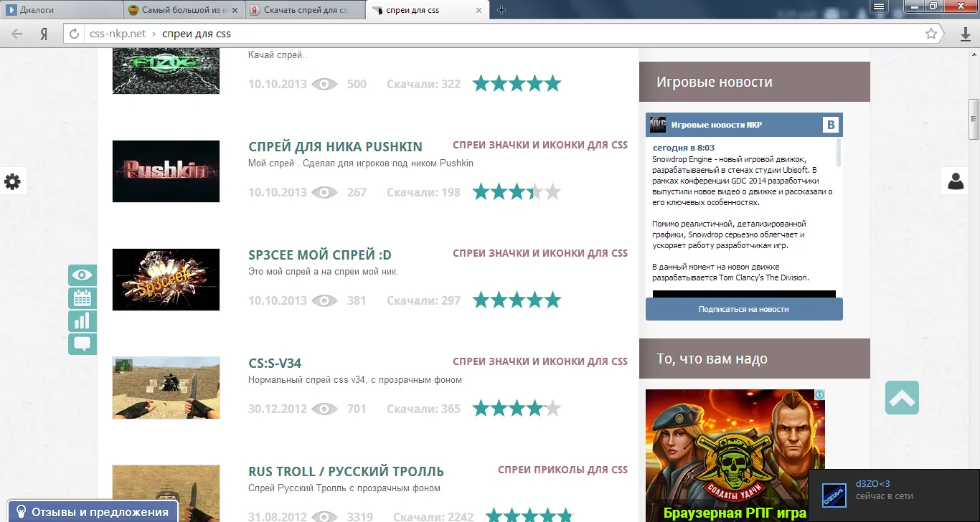Image resolution: width=980 pixels, height=522 pixels.
Task: Click the browser back arrow
Action: [x=17, y=34]
